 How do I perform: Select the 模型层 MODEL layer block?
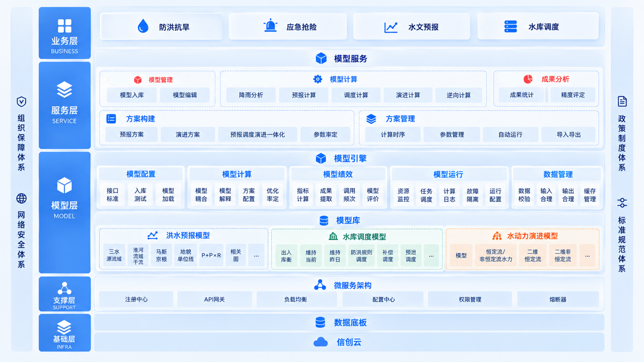[x=65, y=213]
